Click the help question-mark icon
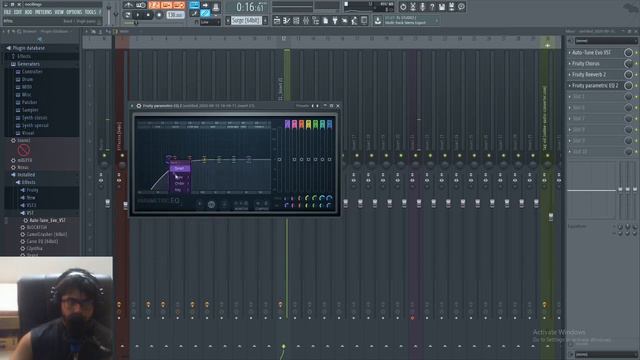640x360 pixels. coord(432,7)
